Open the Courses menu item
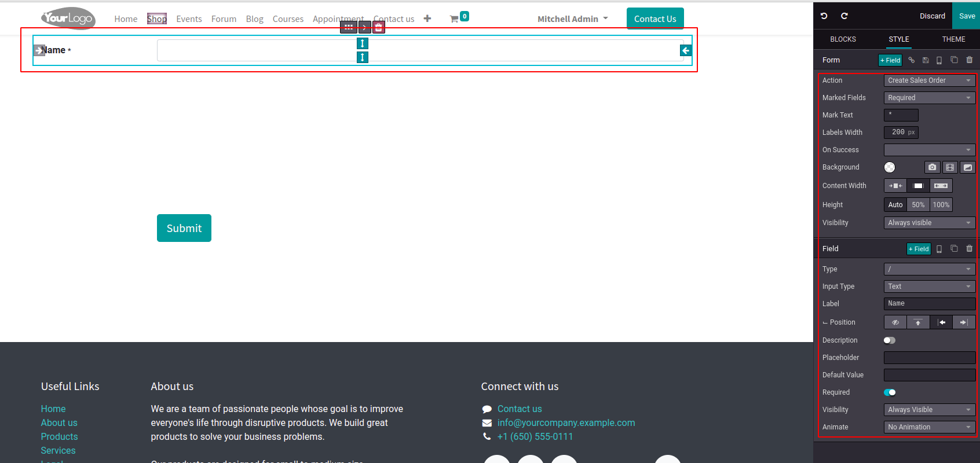Screen dimensions: 980x463 tap(288, 19)
